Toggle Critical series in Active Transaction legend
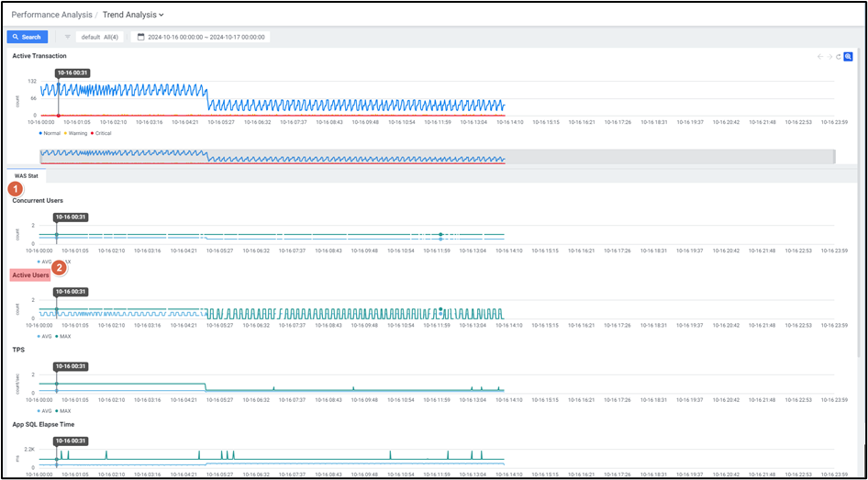This screenshot has width=868, height=480. (102, 133)
